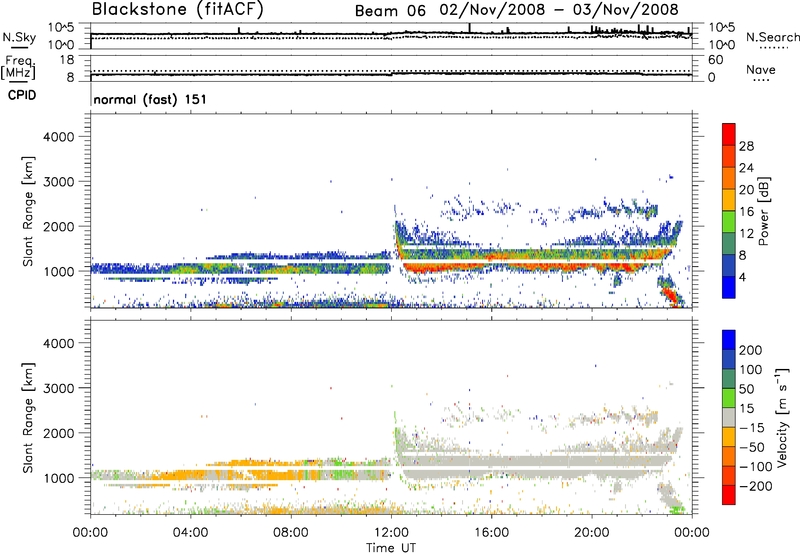Click the N.Sky legend label

[19, 37]
